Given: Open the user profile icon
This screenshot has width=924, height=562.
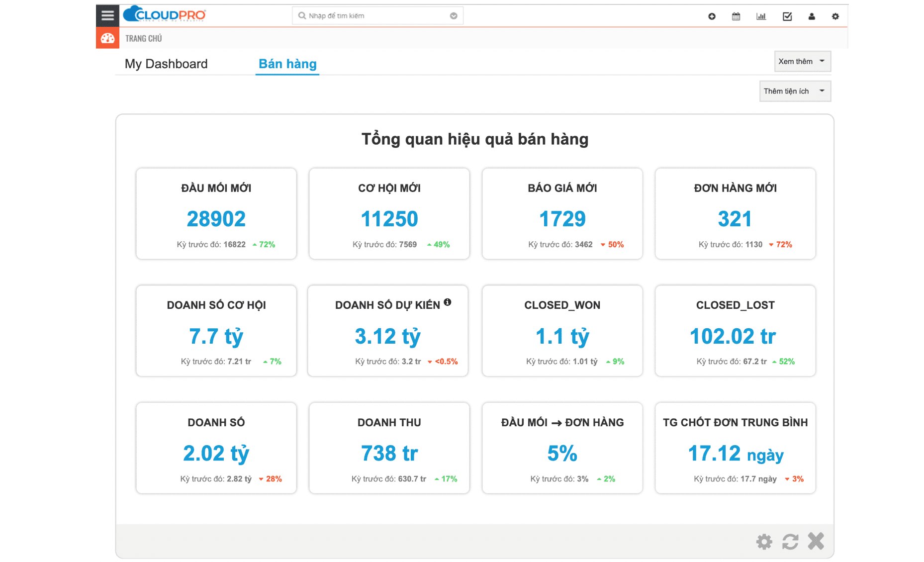Looking at the screenshot, I should (812, 16).
